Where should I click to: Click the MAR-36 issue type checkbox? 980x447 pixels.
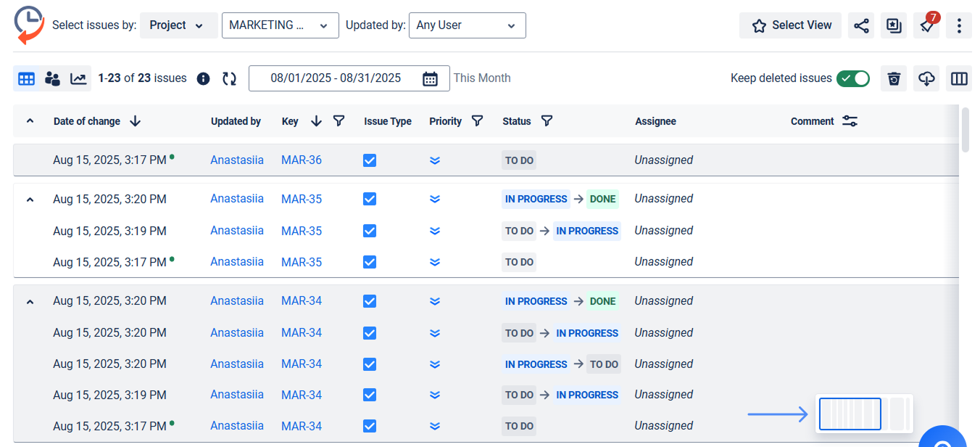coord(370,160)
